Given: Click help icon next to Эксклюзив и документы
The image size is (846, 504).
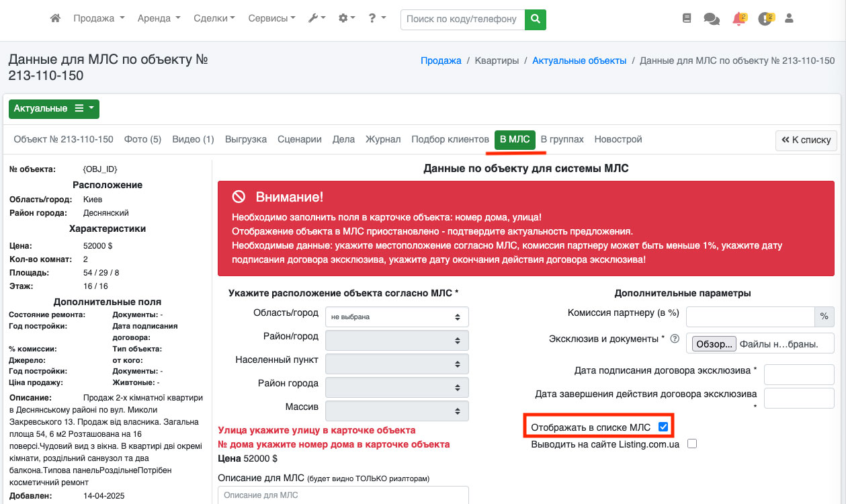Looking at the screenshot, I should click(x=675, y=339).
